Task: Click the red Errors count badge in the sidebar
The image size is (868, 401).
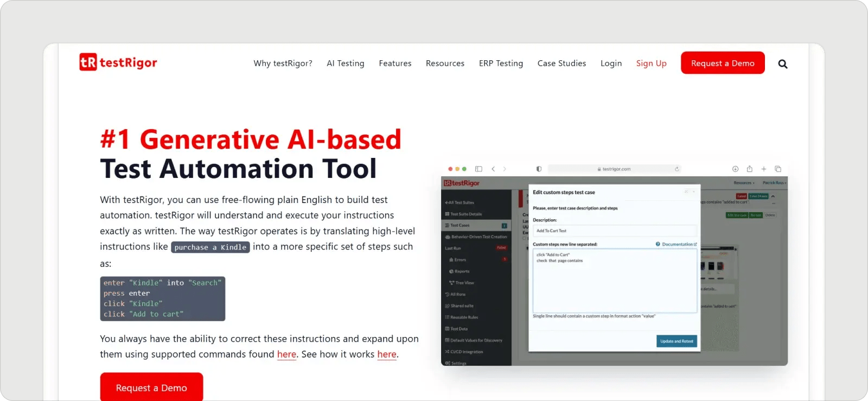Action: (x=505, y=259)
